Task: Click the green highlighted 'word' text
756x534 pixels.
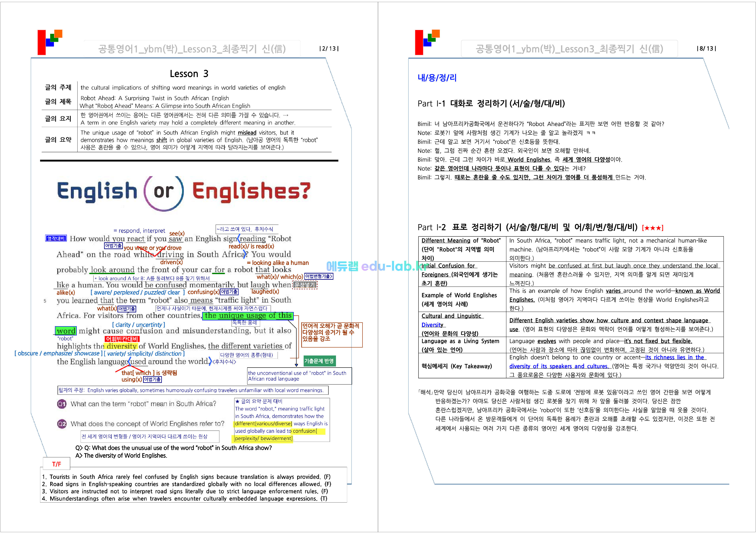Action: coord(66,331)
